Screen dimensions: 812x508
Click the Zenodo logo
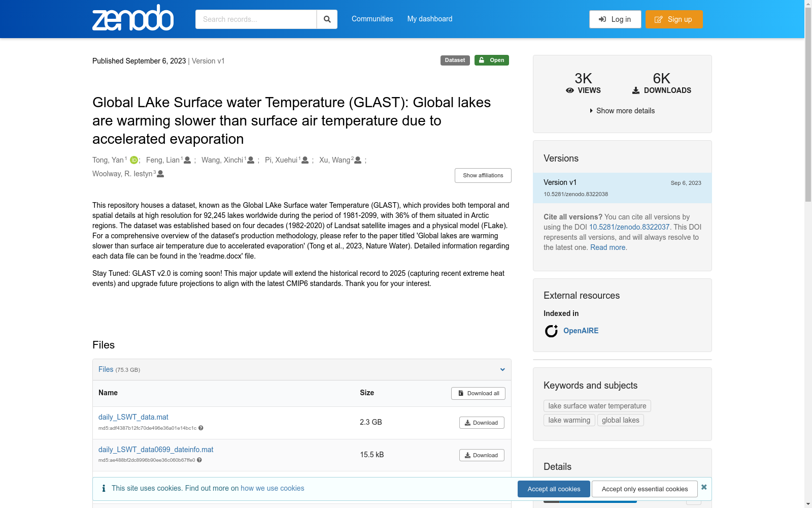click(x=133, y=18)
